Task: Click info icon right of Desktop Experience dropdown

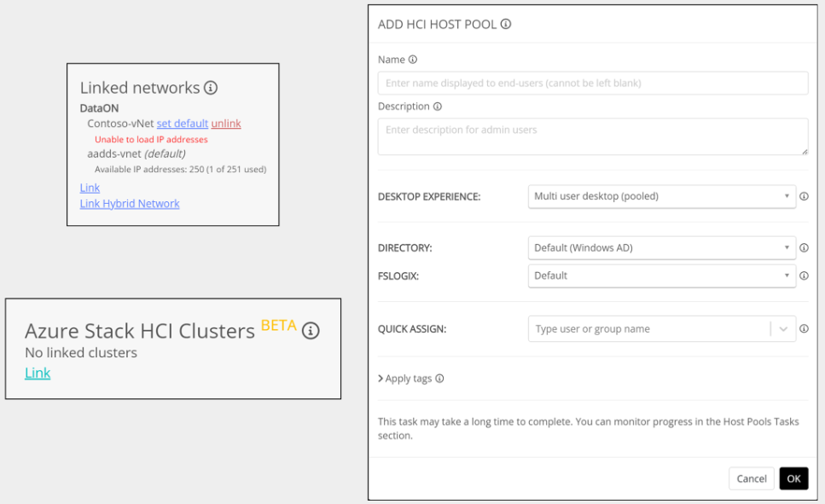Action: coord(804,196)
